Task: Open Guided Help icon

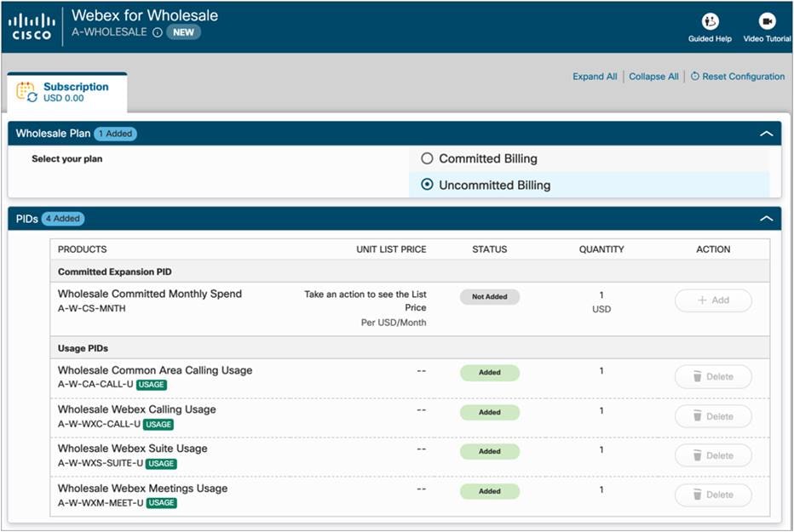Action: click(710, 21)
